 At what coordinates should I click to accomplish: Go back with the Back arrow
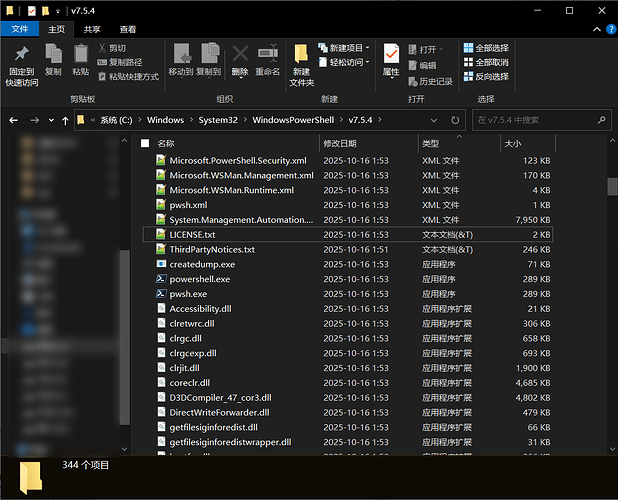point(14,120)
